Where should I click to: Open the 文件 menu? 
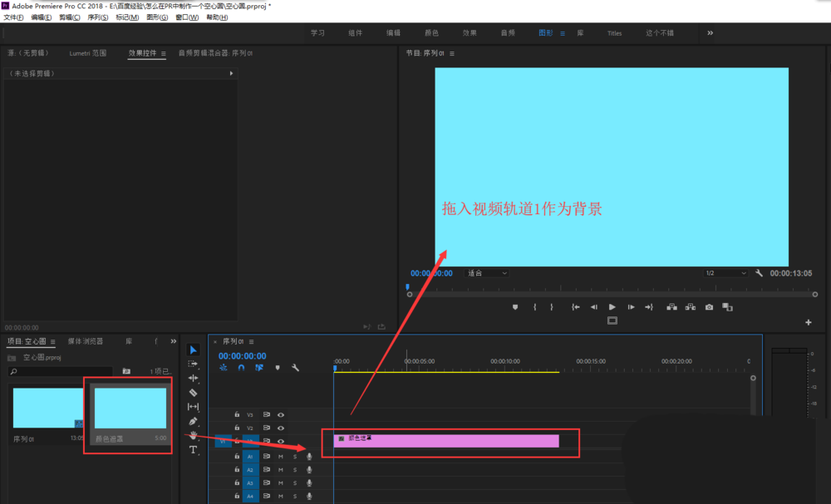pyautogui.click(x=13, y=17)
